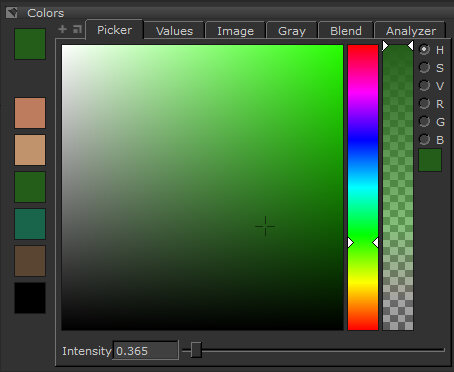The image size is (454, 372).
Task: Select the G radio button
Action: tap(424, 122)
